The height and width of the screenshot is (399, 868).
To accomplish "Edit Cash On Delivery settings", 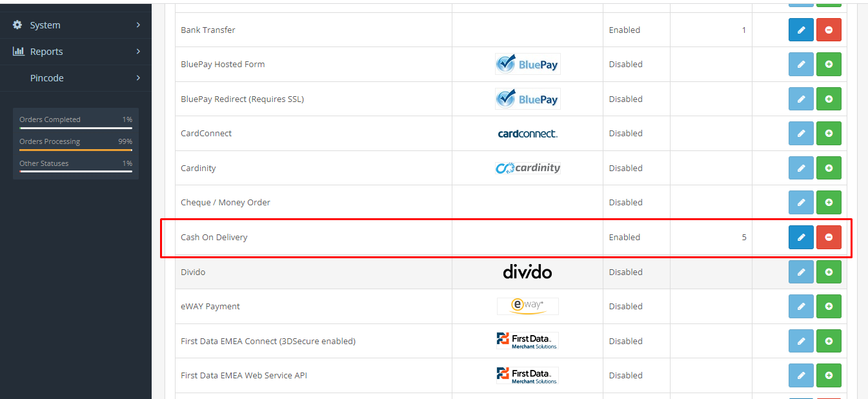I will click(x=801, y=237).
